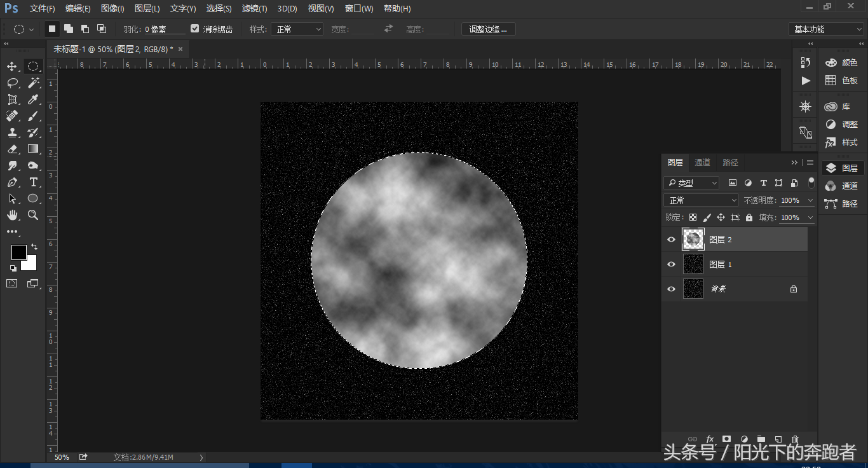868x468 pixels.
Task: Select the Pen tool
Action: [12, 182]
